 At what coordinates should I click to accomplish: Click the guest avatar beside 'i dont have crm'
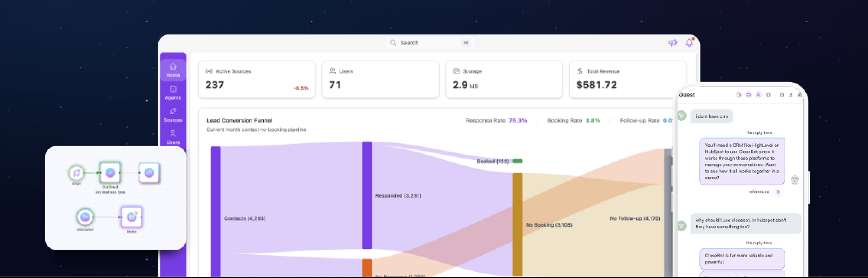coord(681,116)
